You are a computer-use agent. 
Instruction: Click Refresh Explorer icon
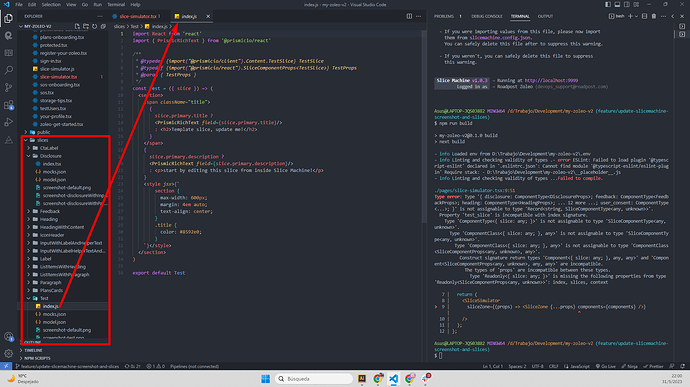[95, 26]
